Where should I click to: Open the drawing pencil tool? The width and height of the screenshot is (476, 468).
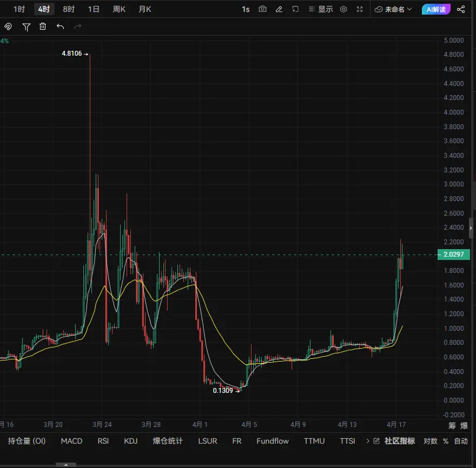pyautogui.click(x=279, y=9)
